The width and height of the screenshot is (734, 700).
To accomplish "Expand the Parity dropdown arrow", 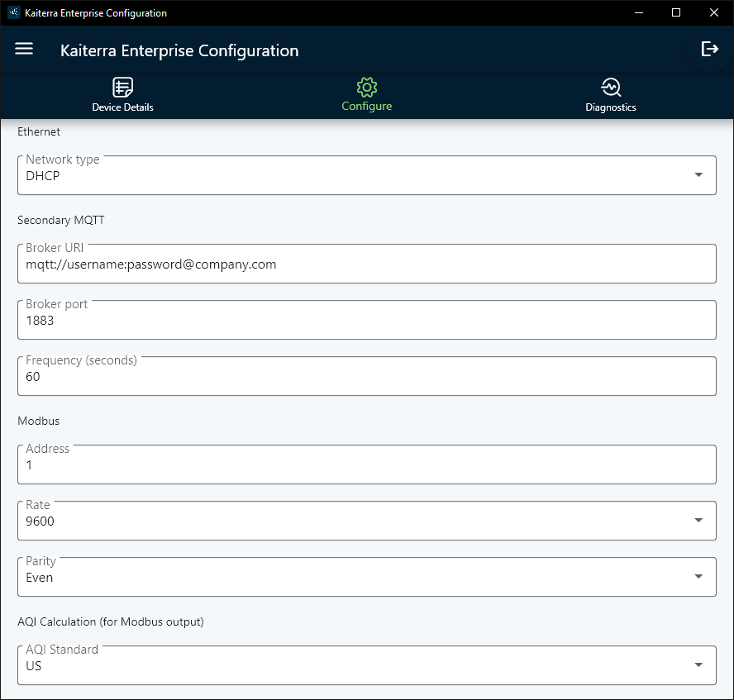I will (698, 577).
